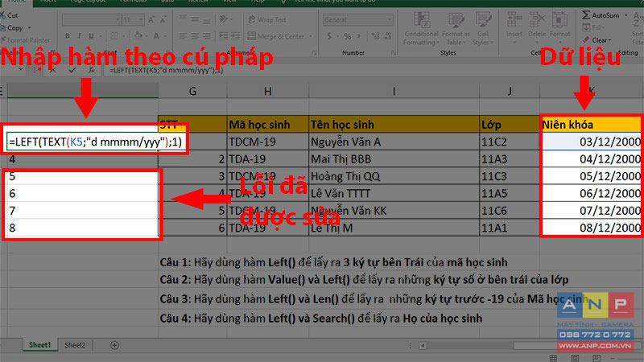
Task: Click the Fill Color bucket icon
Action: click(138, 36)
